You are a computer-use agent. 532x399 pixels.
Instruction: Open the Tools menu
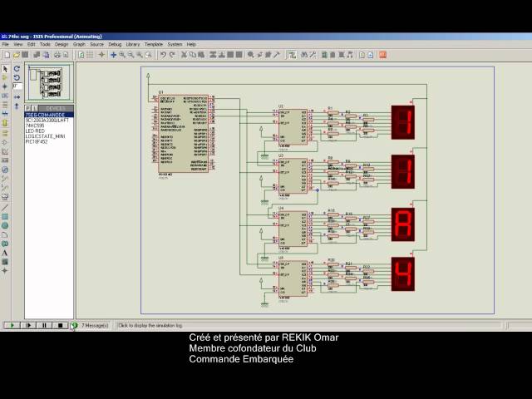tap(45, 44)
